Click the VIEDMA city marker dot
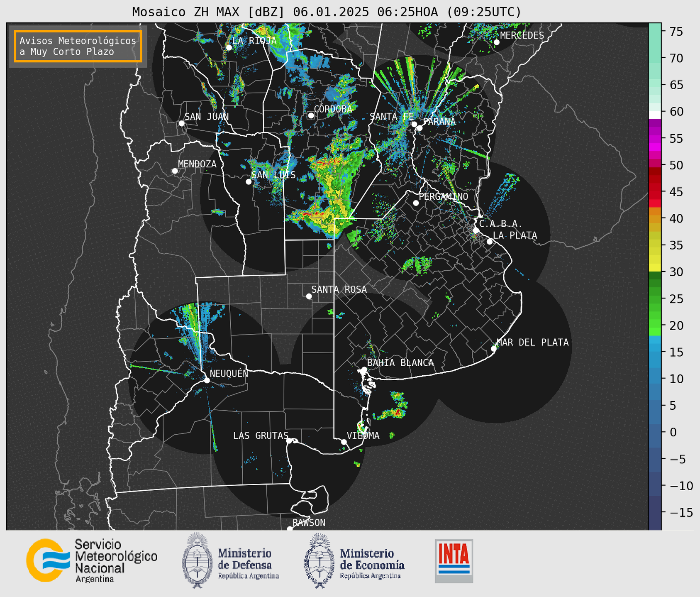700x597 pixels. pos(344,442)
